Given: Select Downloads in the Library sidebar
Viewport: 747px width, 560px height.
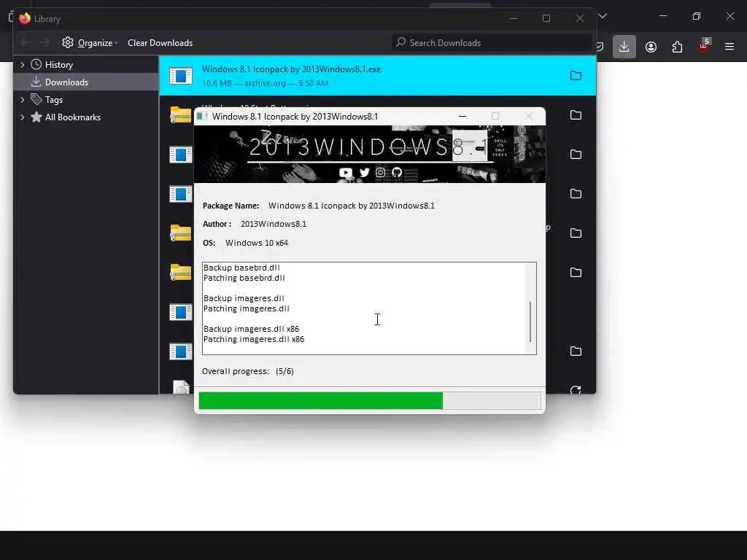Looking at the screenshot, I should click(x=66, y=82).
